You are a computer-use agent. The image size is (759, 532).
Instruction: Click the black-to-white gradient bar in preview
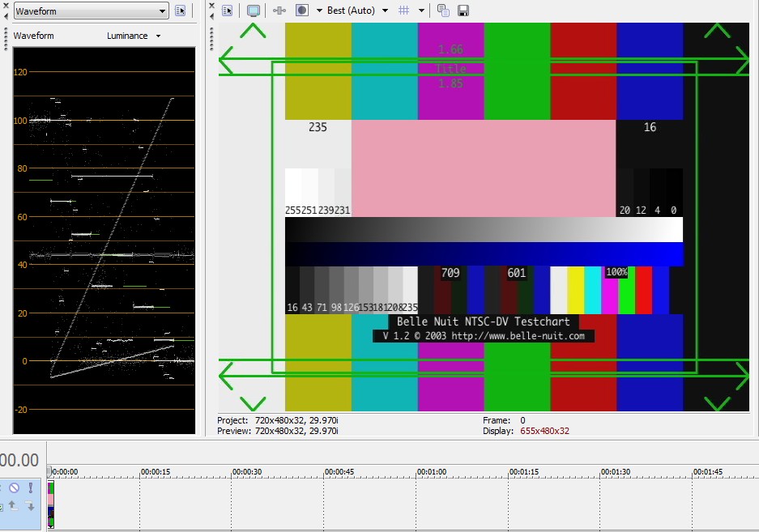[484, 229]
